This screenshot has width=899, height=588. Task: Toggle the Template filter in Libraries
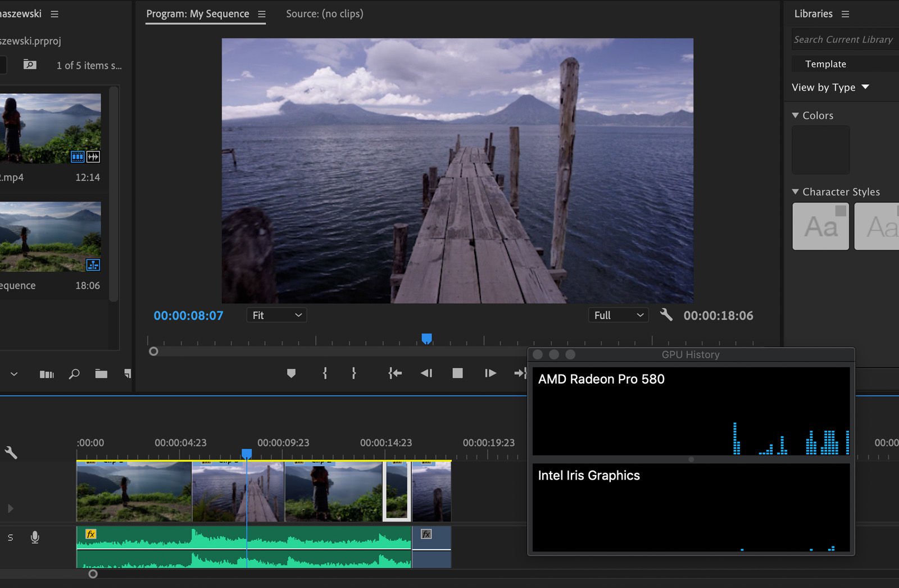click(x=825, y=63)
